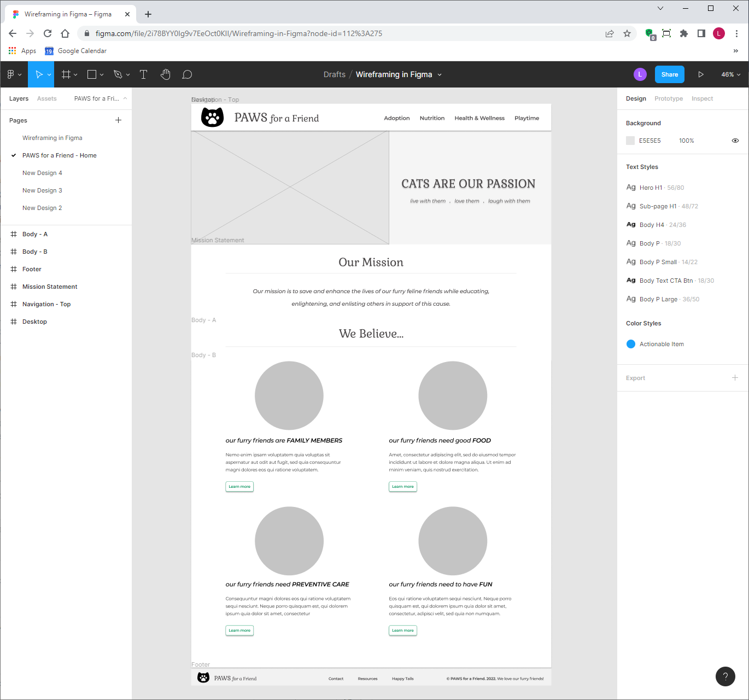This screenshot has width=749, height=700.
Task: Select the Move tool
Action: point(38,74)
